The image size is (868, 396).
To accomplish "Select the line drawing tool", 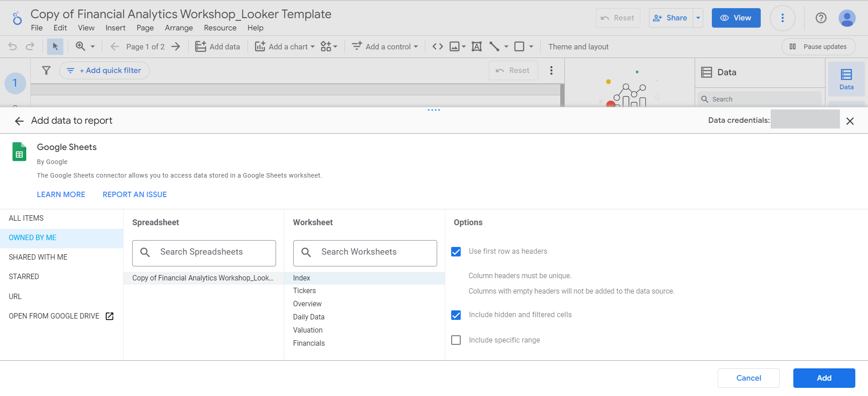I will pos(495,46).
